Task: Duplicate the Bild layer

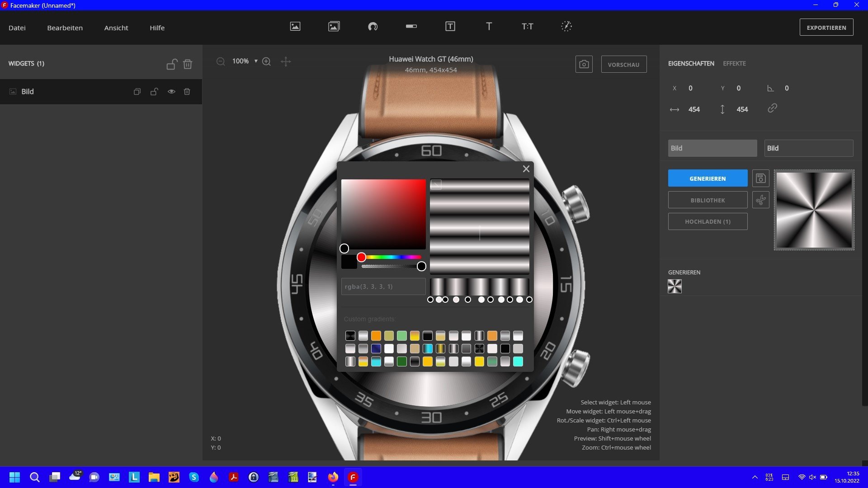Action: (x=137, y=92)
